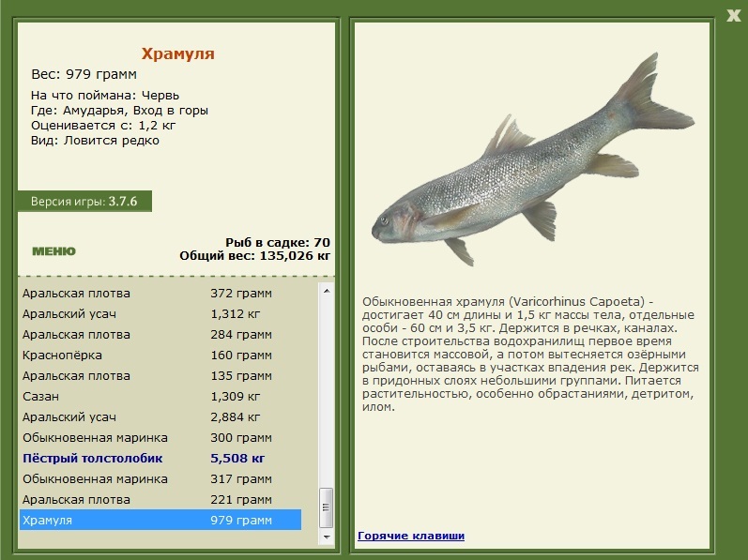The width and height of the screenshot is (748, 560).
Task: Select the Аральская плотва 135 грамм row
Action: click(x=160, y=375)
